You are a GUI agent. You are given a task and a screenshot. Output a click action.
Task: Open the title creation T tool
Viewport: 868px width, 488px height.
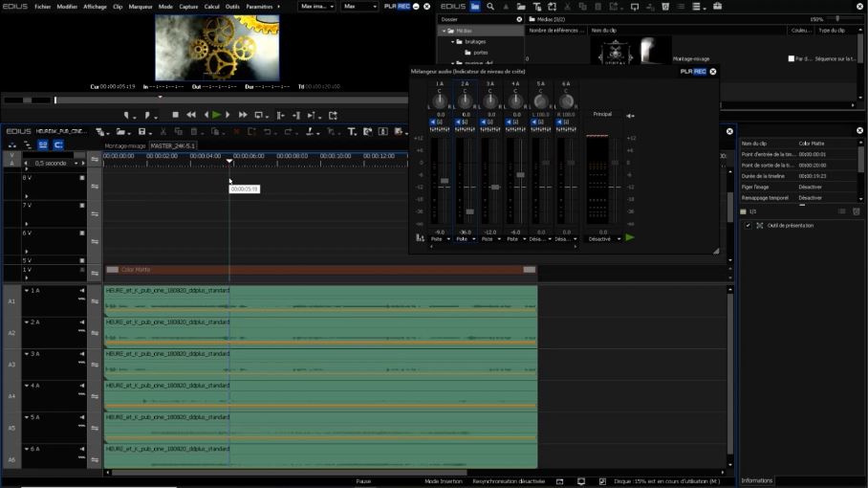click(352, 131)
